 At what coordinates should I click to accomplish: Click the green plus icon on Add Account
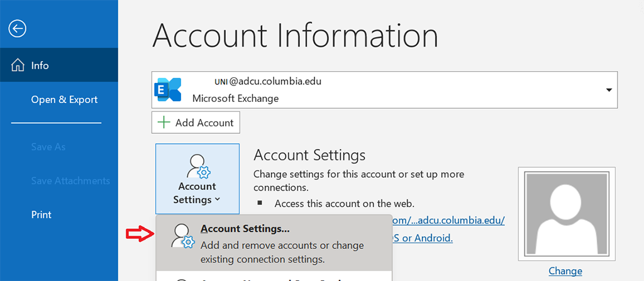click(x=164, y=123)
